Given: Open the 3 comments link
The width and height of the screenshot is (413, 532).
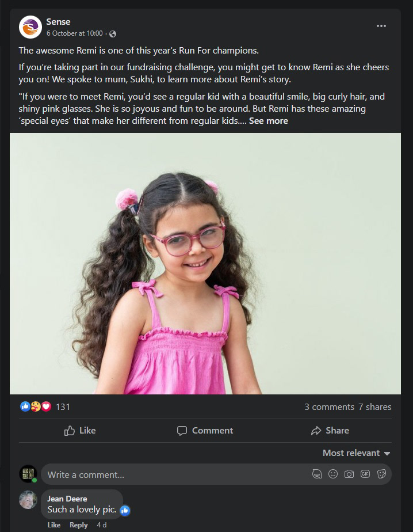Looking at the screenshot, I should (x=329, y=407).
